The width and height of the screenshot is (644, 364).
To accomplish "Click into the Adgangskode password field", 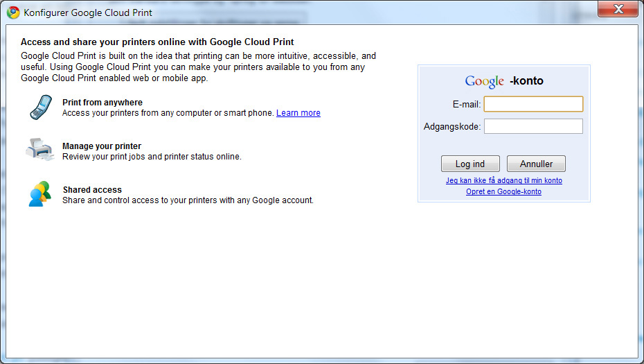I will (533, 126).
